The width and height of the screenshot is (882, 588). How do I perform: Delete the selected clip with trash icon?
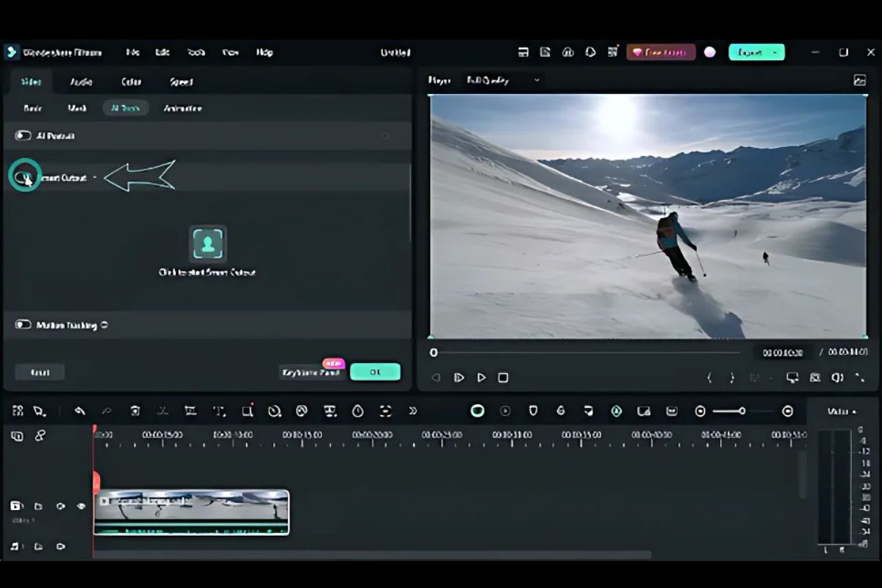[135, 411]
